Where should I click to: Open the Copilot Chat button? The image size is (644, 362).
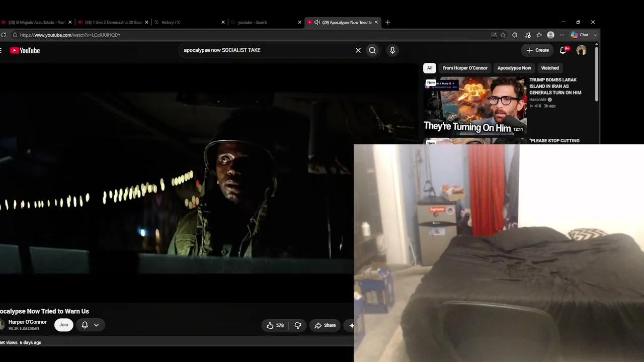point(580,35)
